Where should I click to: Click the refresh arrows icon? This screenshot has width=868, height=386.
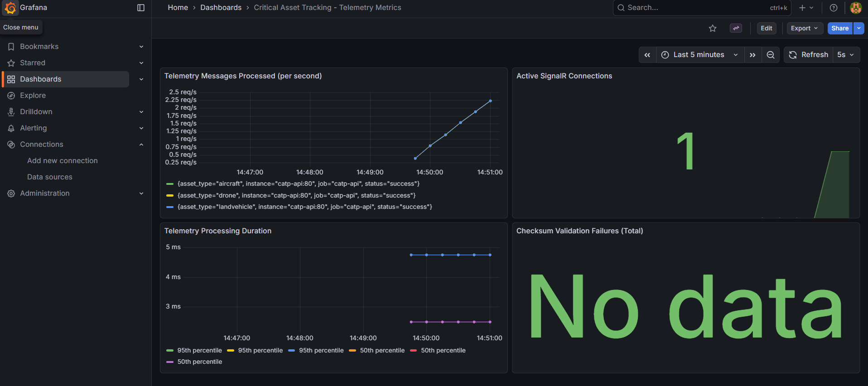click(x=793, y=55)
